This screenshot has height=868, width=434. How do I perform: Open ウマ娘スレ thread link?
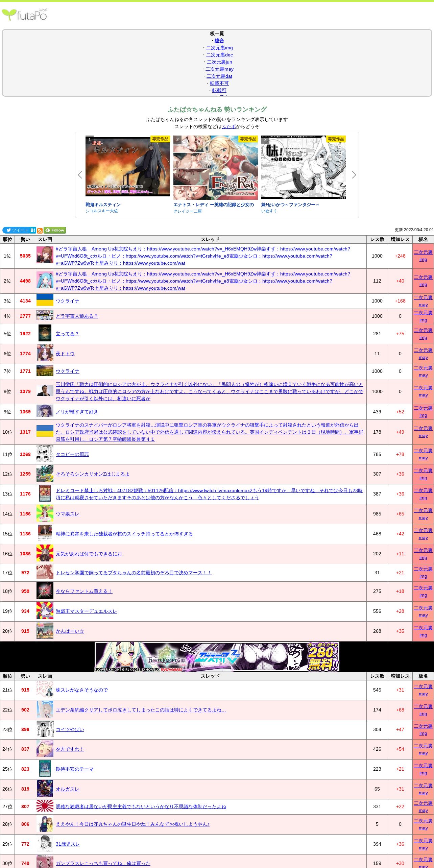click(x=68, y=514)
